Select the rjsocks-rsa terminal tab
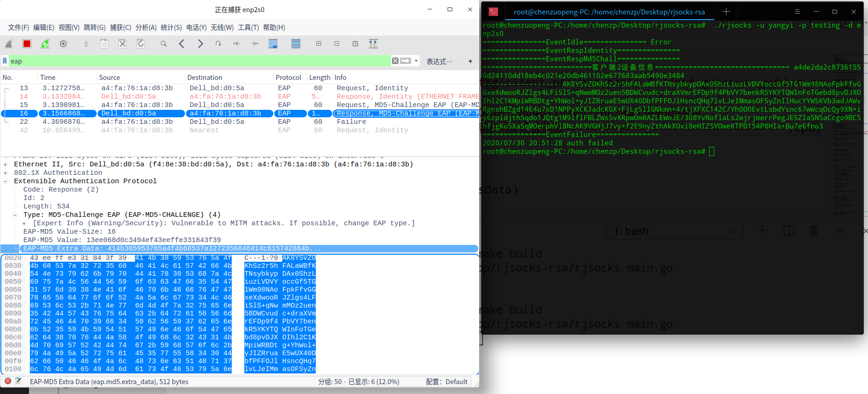This screenshot has height=394, width=868. (609, 12)
